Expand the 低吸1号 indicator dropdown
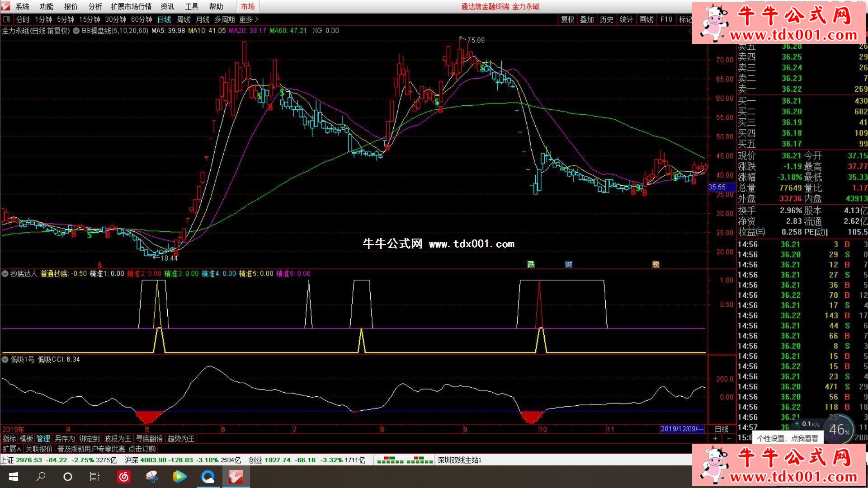Viewport: 868px width, 488px height. click(x=5, y=359)
